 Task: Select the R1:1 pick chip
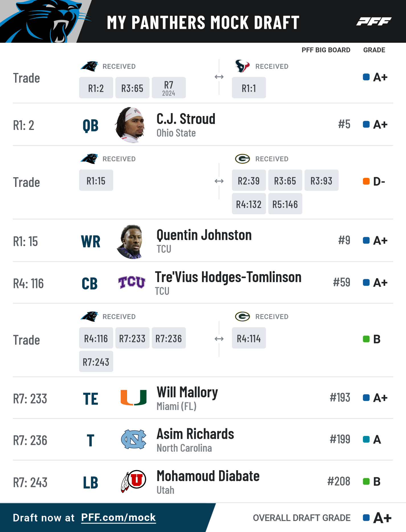[x=249, y=88]
